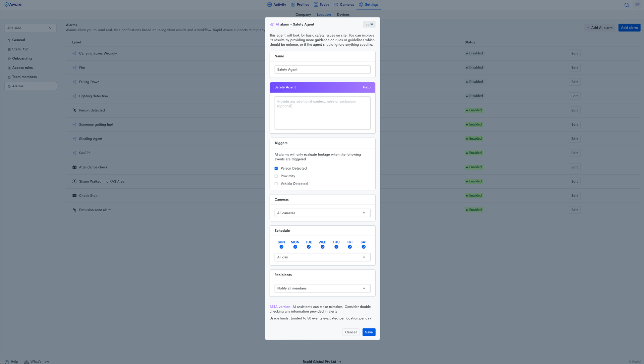Click the AI sparkle icon in dialog title
This screenshot has height=364, width=644.
272,25
